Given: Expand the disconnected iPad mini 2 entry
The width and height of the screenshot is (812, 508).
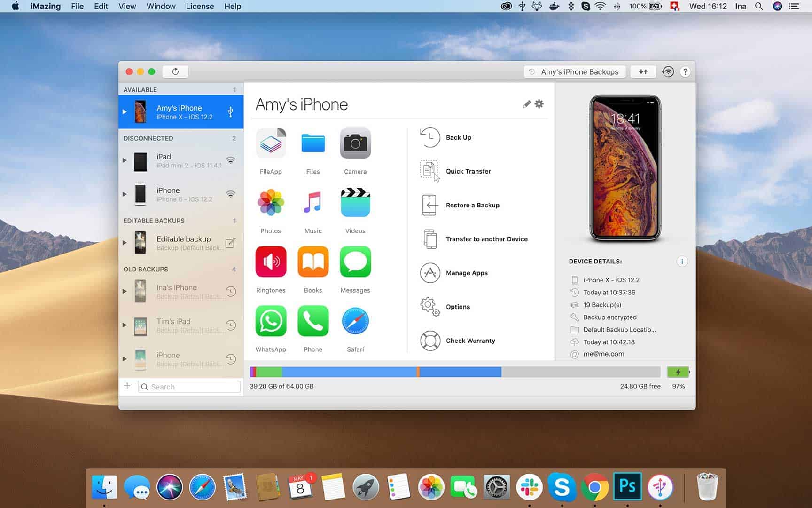Looking at the screenshot, I should point(125,160).
